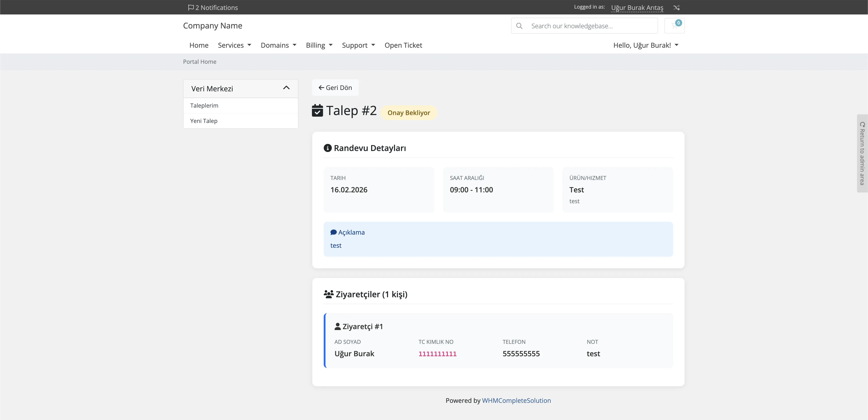Open the 2 Notifications link
868x420 pixels.
[x=213, y=7]
